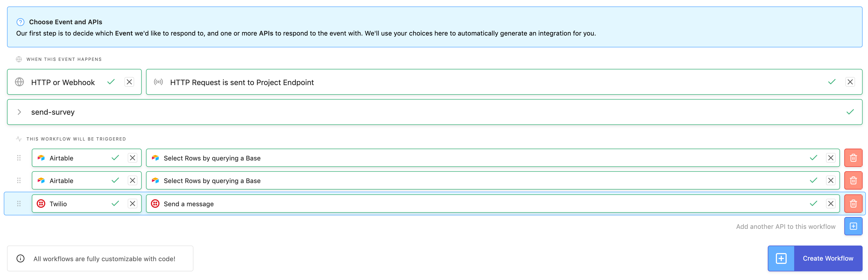The height and width of the screenshot is (280, 868).
Task: Click the info icon beside customizable workflows note
Action: coord(20,258)
